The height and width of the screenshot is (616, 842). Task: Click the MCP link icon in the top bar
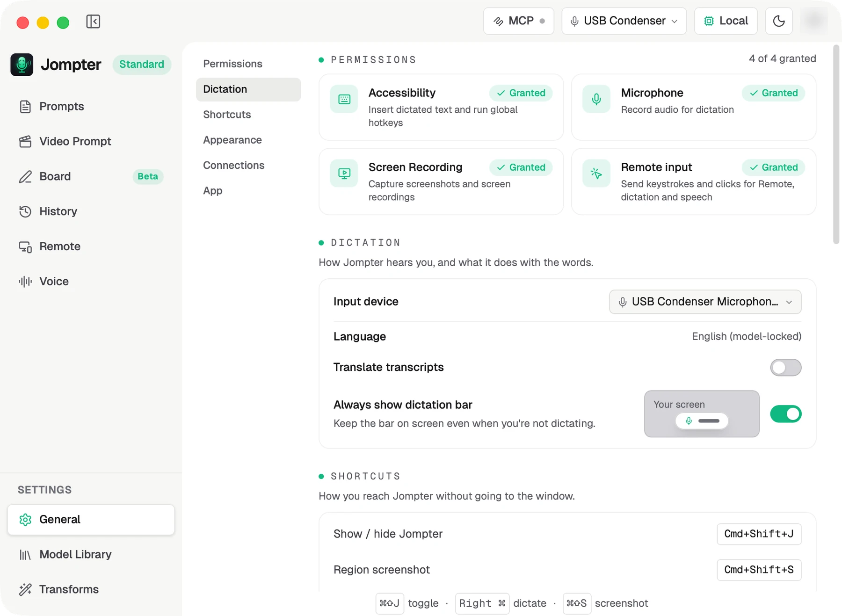click(498, 21)
